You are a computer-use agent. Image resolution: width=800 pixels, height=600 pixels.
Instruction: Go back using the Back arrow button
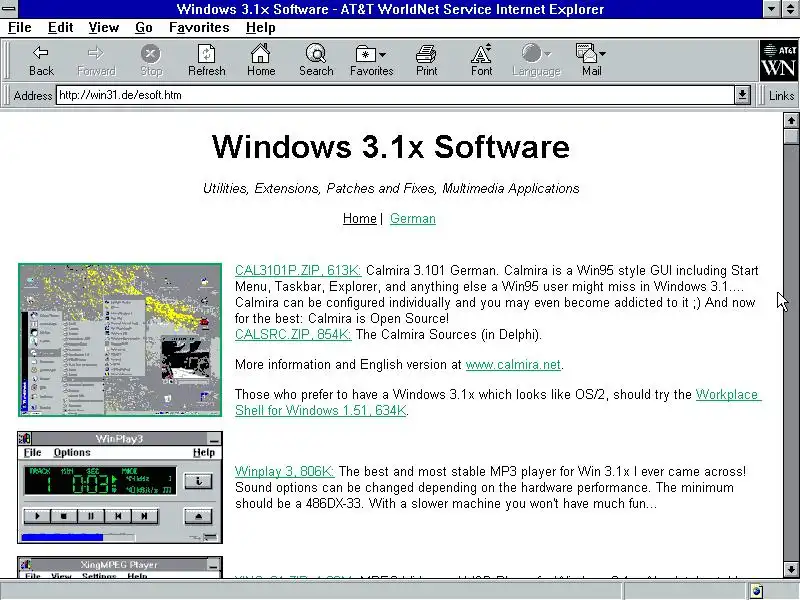tap(41, 60)
